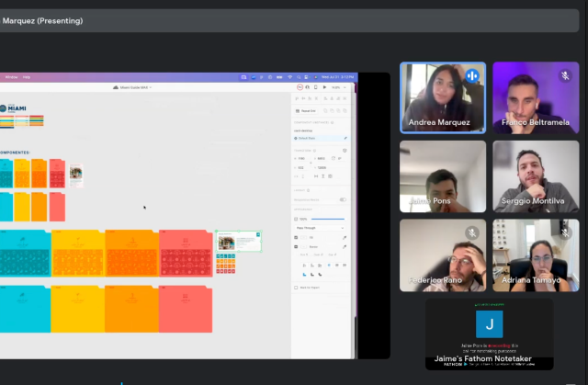This screenshot has width=588, height=385.
Task: Select the card-desktop component name
Action: 303,130
